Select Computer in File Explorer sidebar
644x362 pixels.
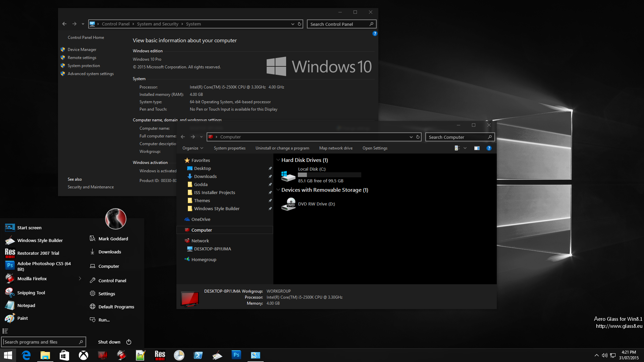pos(201,230)
